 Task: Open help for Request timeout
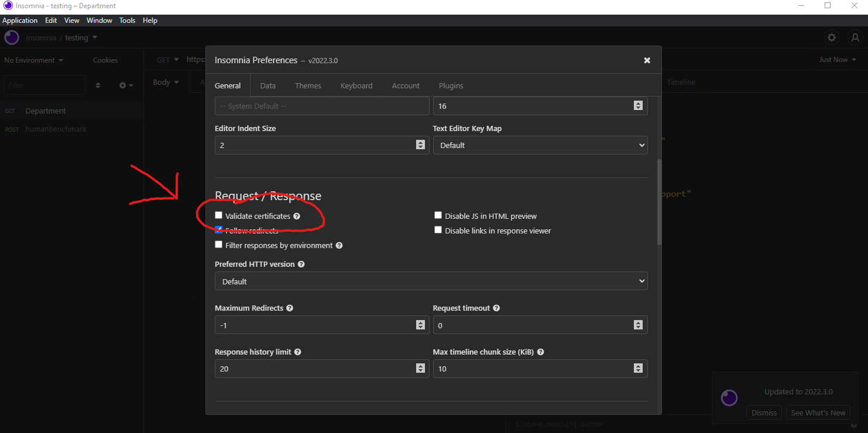pos(496,308)
